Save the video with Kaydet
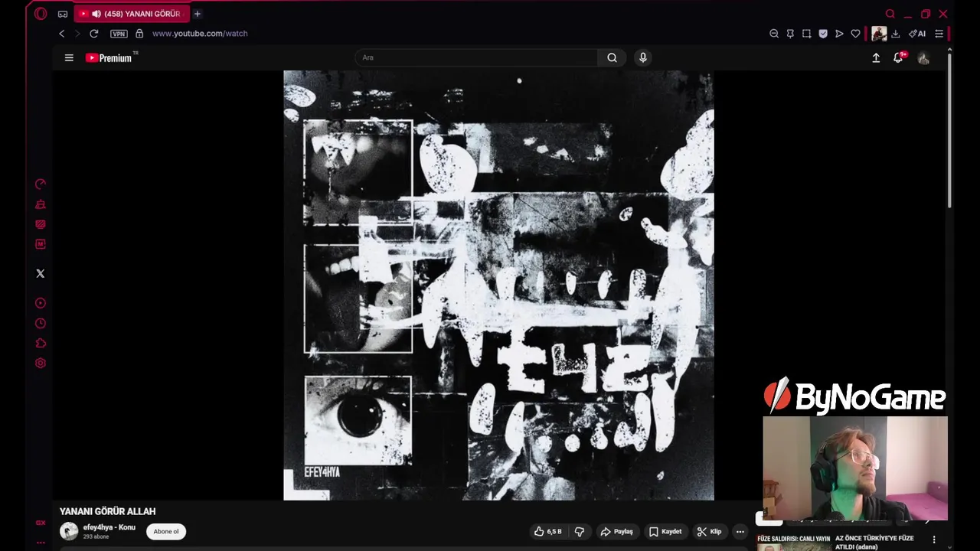 (x=665, y=532)
